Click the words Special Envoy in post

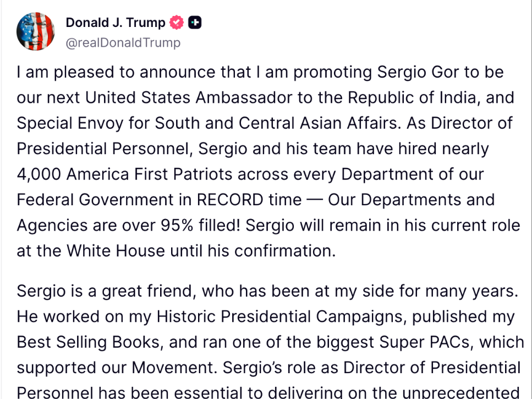coord(70,123)
